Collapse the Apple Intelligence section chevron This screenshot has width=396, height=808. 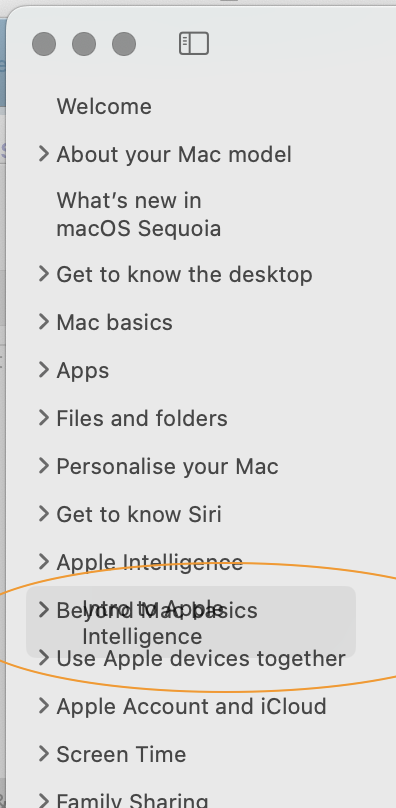[x=44, y=561]
